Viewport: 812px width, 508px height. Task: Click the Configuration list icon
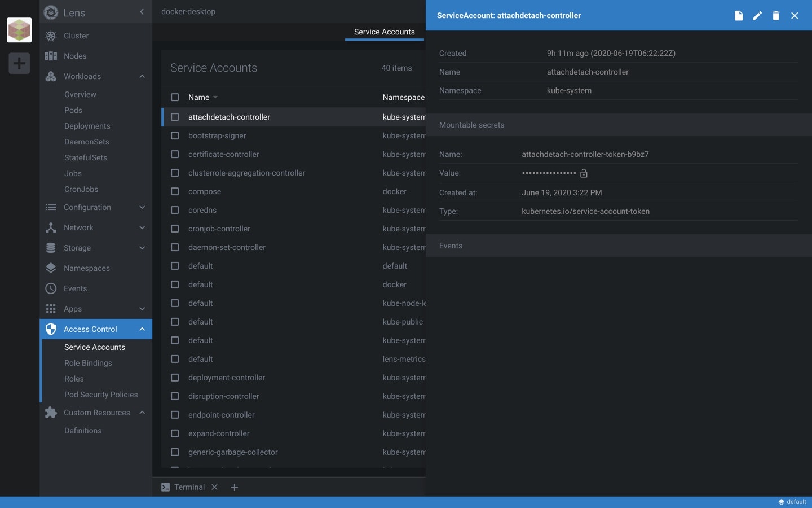[51, 207]
